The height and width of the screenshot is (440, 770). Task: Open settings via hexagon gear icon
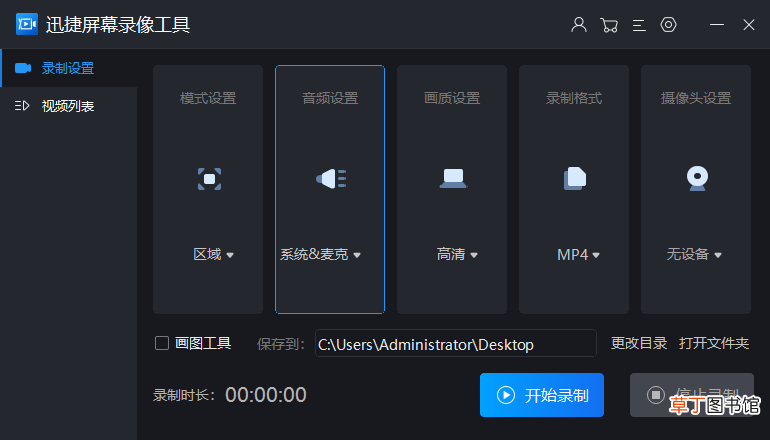pos(668,24)
